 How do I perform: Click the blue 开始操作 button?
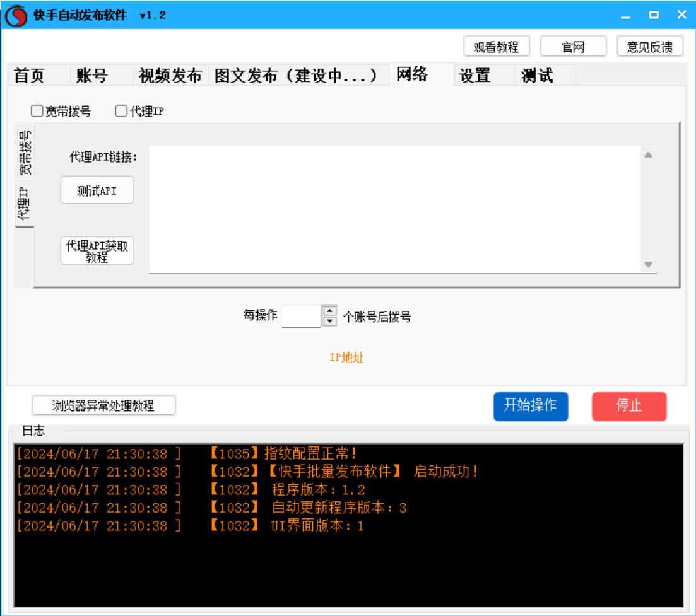(531, 406)
